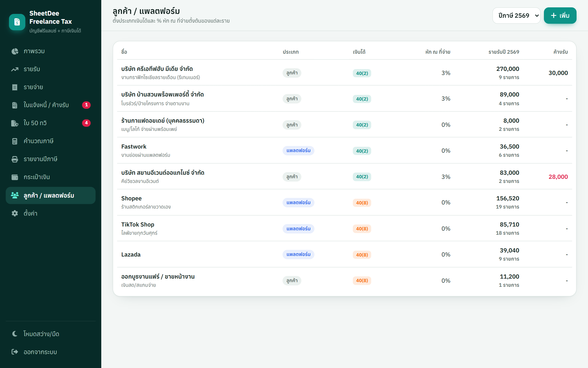Open the คำนวณภาษี calculator icon
Viewport: 588px width, 368px height.
(15, 141)
